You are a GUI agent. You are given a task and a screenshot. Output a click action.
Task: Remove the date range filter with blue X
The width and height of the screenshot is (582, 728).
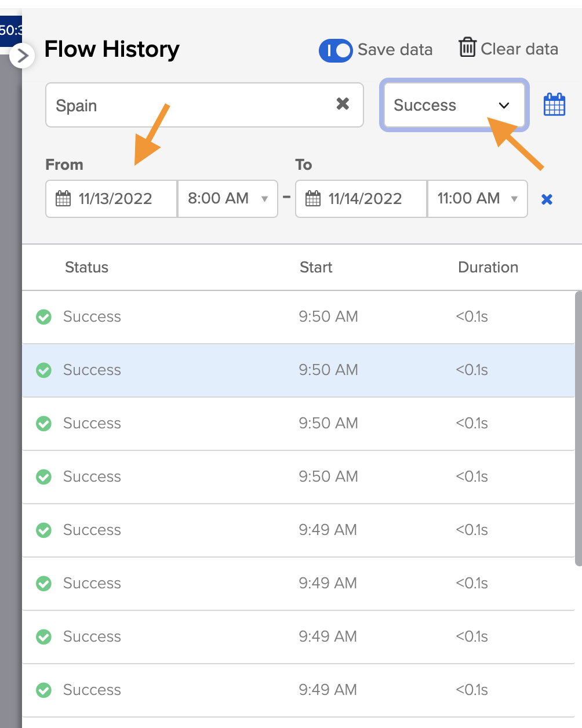click(547, 199)
